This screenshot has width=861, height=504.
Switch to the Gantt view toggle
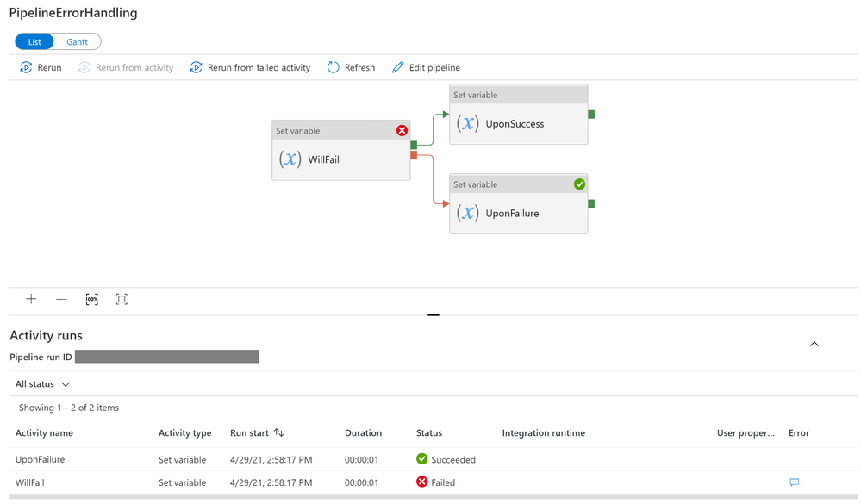point(77,41)
